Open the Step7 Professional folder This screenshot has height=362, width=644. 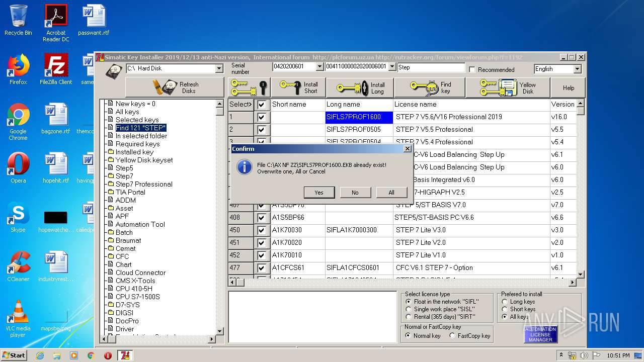point(144,184)
